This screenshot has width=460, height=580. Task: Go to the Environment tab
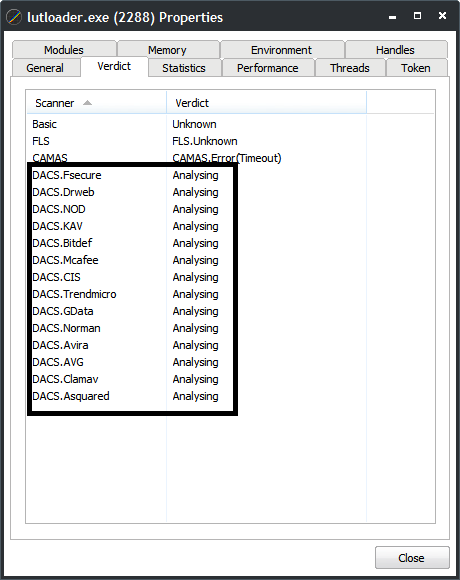[x=282, y=50]
